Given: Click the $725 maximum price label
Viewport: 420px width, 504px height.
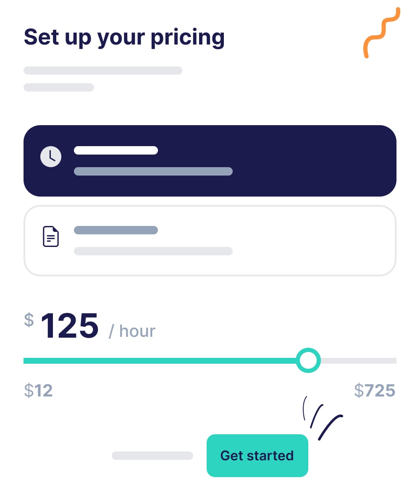Looking at the screenshot, I should 375,391.
